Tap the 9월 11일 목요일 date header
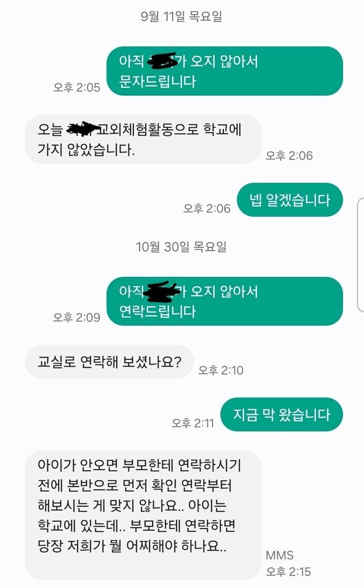Screen dimensions: 364x588 181,17
